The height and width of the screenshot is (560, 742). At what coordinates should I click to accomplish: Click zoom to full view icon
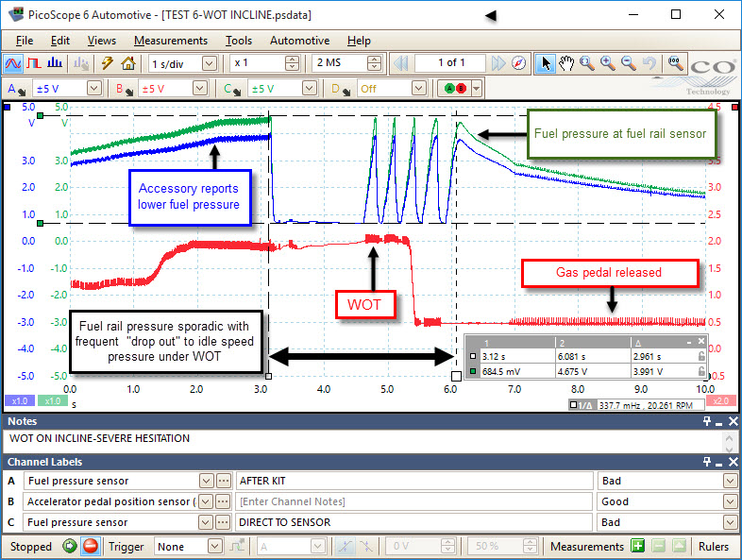pos(676,63)
